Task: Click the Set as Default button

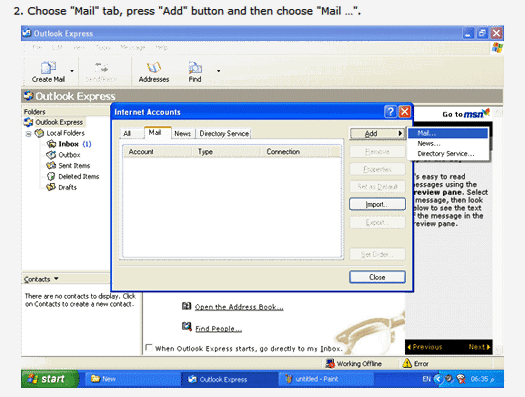Action: [x=377, y=186]
